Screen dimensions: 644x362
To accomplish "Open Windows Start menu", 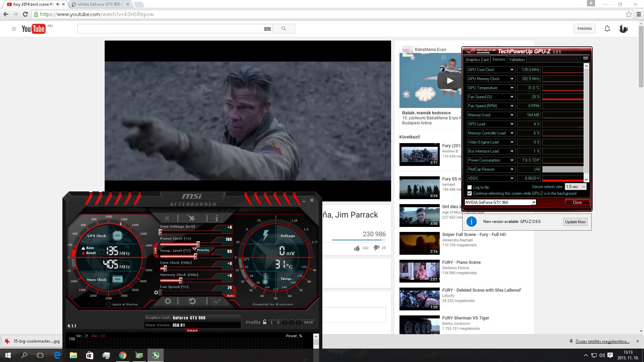I will click(8, 355).
